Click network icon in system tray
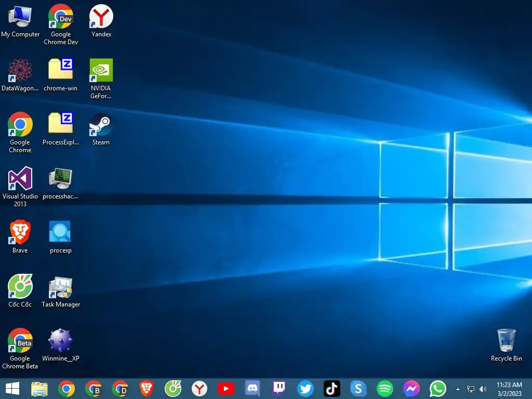Image resolution: width=532 pixels, height=399 pixels. 471,389
